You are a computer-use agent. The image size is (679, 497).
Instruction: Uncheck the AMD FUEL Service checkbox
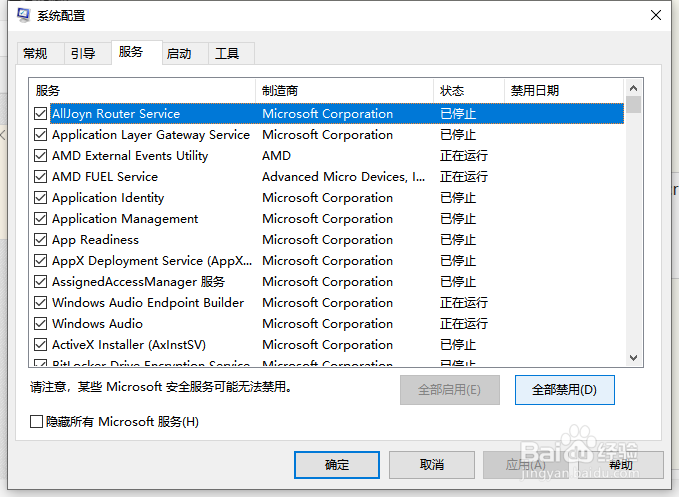tap(40, 177)
